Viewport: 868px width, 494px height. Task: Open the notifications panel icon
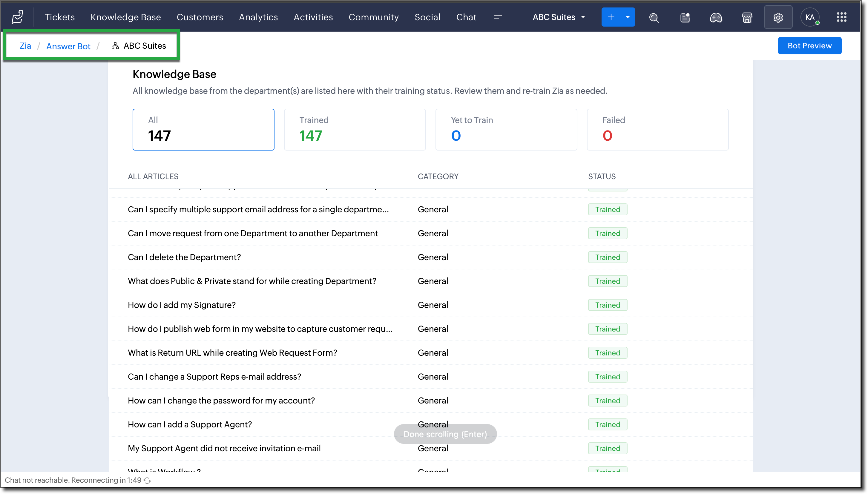pyautogui.click(x=685, y=17)
